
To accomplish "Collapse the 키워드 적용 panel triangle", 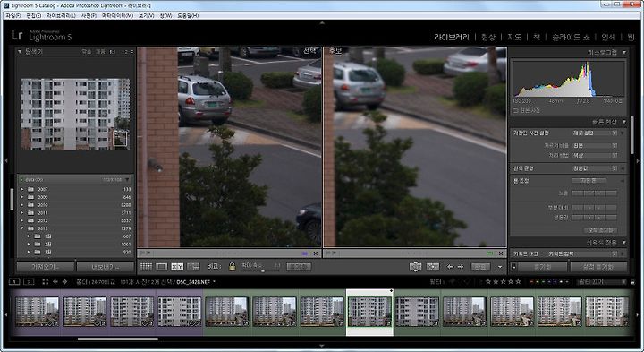I will coord(624,243).
